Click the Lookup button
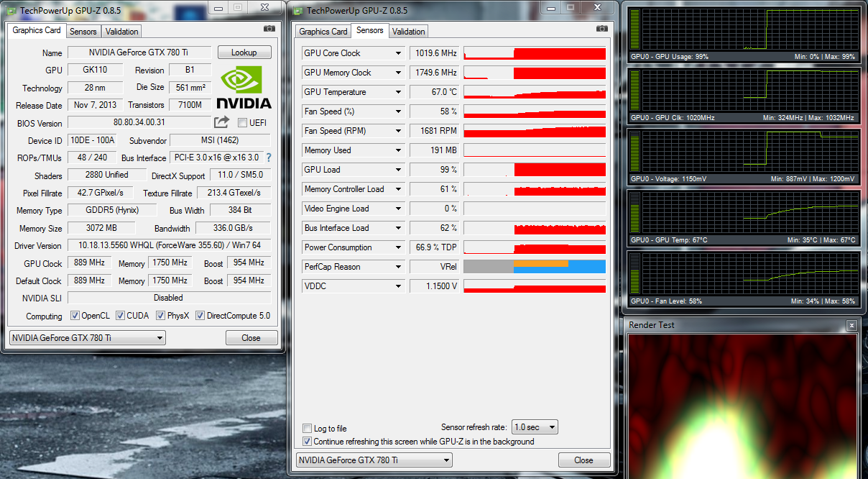Screen dimensions: 868x479 pos(244,53)
